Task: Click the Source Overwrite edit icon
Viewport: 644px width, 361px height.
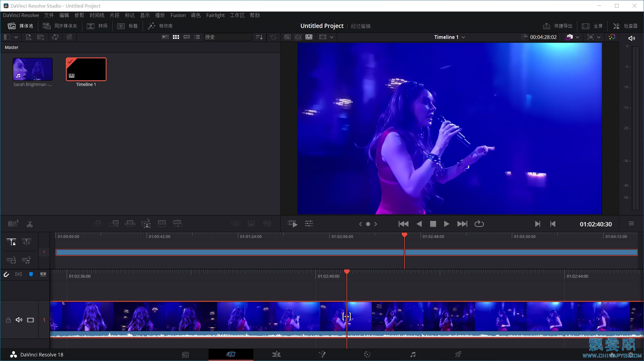Action: coord(178,224)
